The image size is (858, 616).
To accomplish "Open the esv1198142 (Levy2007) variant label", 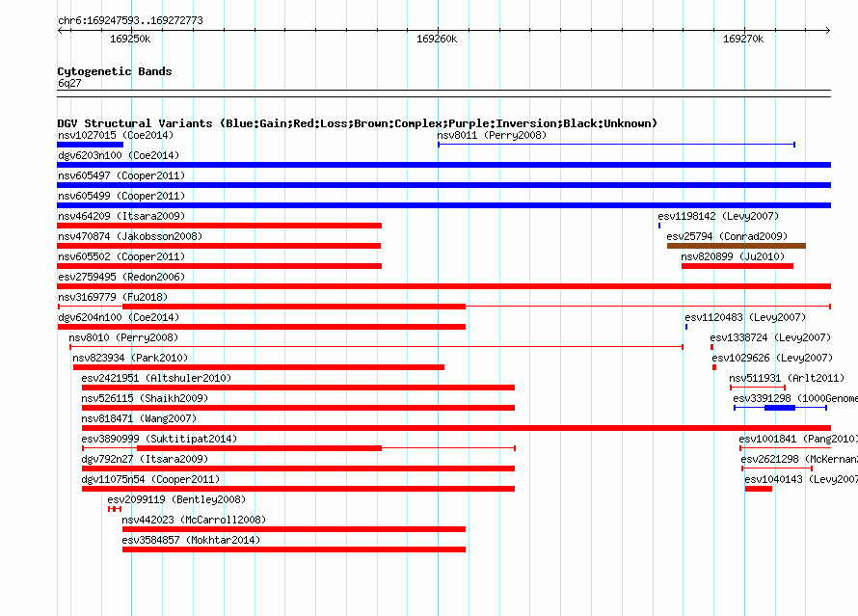I will pyautogui.click(x=718, y=216).
